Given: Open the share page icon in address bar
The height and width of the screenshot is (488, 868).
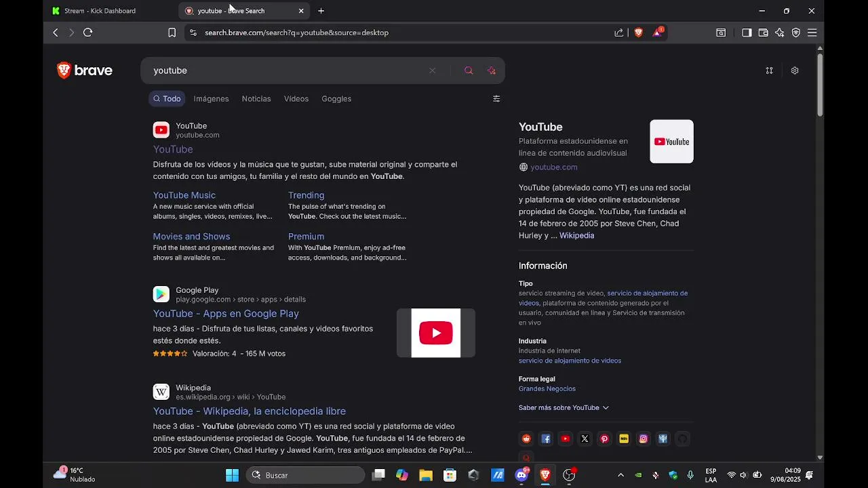Looking at the screenshot, I should click(x=618, y=33).
